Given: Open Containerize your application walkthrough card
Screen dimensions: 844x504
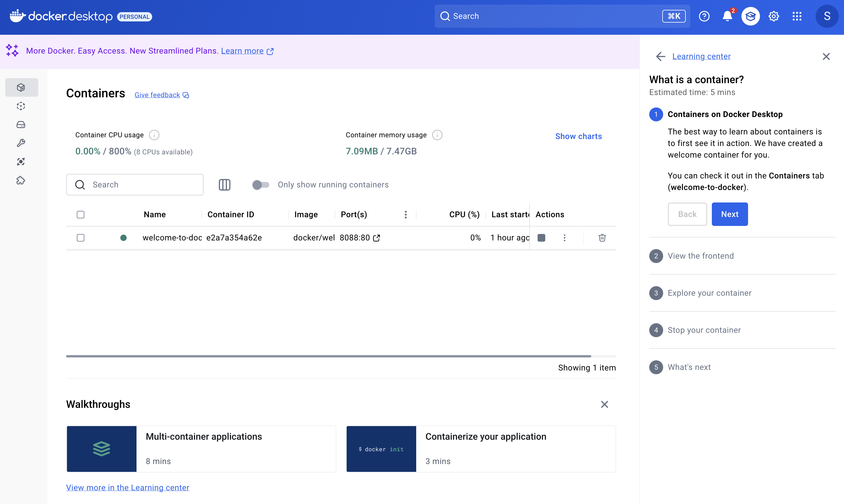Looking at the screenshot, I should [x=481, y=449].
